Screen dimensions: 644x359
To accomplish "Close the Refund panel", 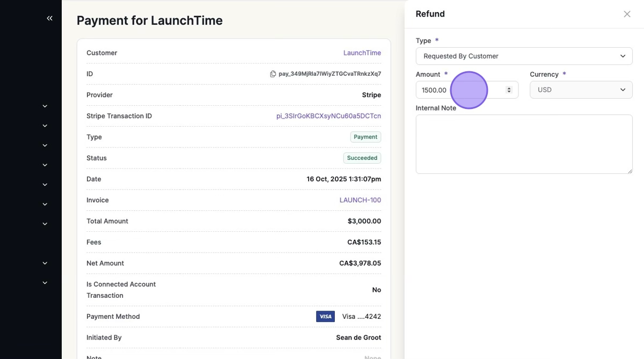I will coord(627,14).
